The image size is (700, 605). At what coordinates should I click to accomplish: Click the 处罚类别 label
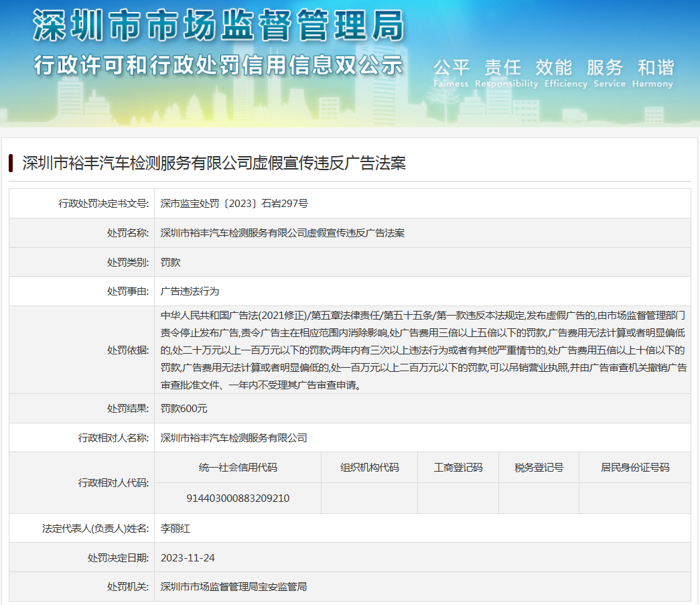(128, 263)
